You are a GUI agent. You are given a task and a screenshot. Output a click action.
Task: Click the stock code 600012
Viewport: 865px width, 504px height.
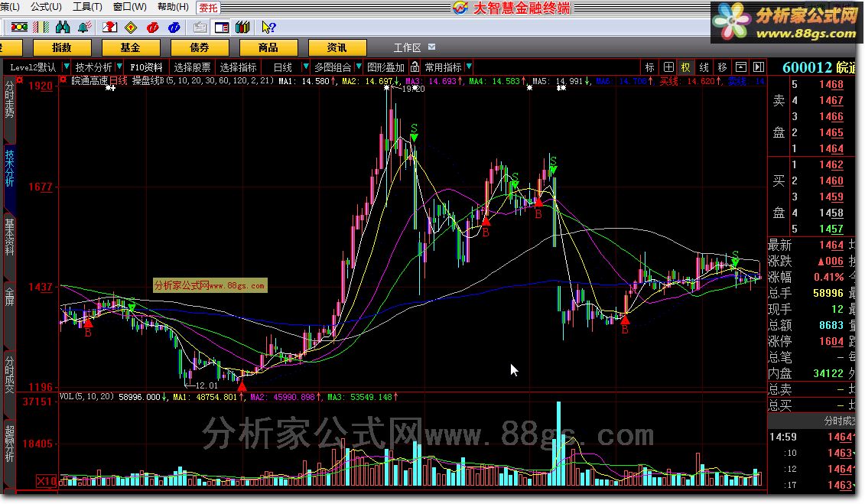coord(807,67)
